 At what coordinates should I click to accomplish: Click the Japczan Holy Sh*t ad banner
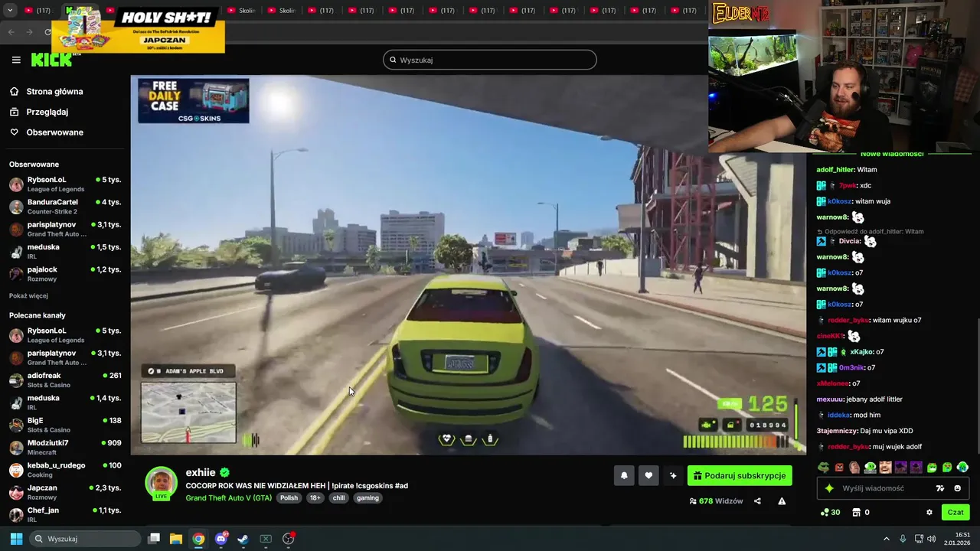click(139, 30)
